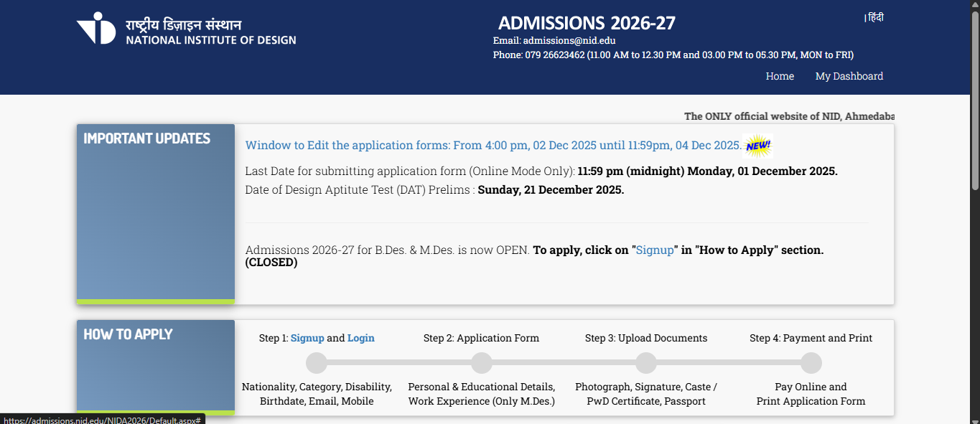Select the Step 3 Upload Documents circle

(x=646, y=363)
